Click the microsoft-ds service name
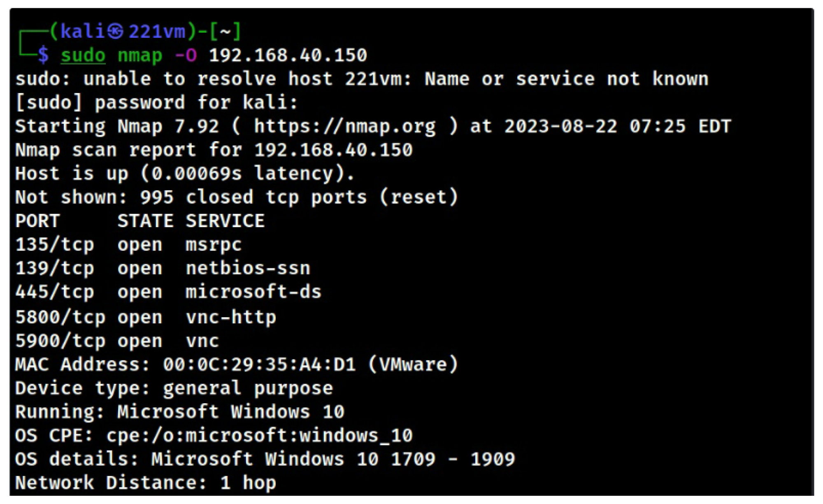This screenshot has width=823, height=504. tap(253, 293)
